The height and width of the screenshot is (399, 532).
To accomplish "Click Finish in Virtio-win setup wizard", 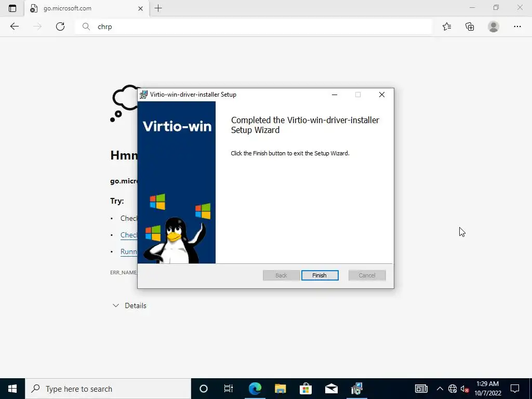I will pyautogui.click(x=320, y=275).
